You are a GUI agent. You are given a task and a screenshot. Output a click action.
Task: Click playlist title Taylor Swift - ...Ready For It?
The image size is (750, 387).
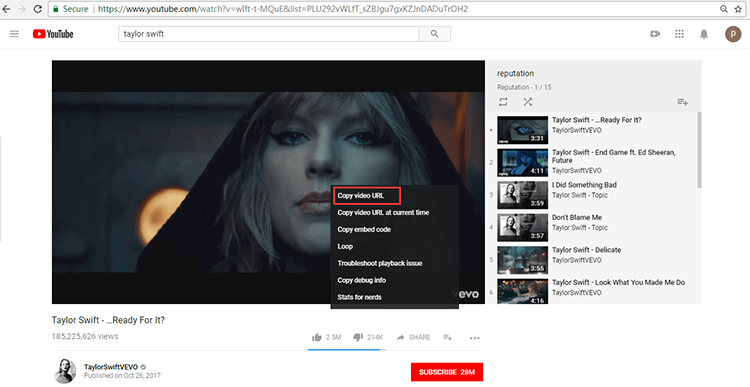(596, 120)
